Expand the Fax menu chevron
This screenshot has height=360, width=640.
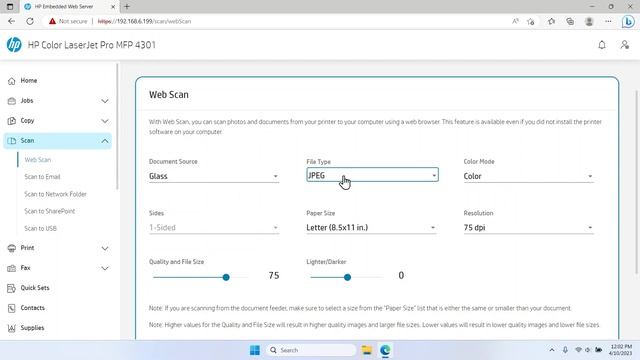click(105, 268)
